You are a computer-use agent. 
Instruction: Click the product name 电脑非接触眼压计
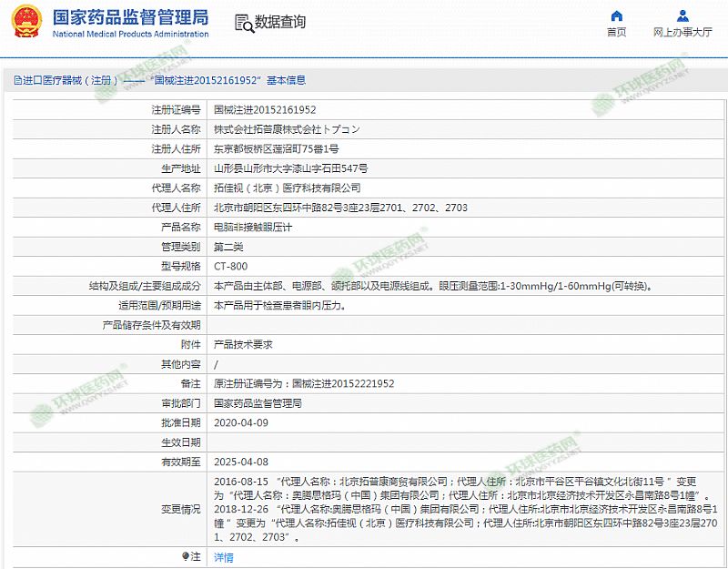(252, 227)
